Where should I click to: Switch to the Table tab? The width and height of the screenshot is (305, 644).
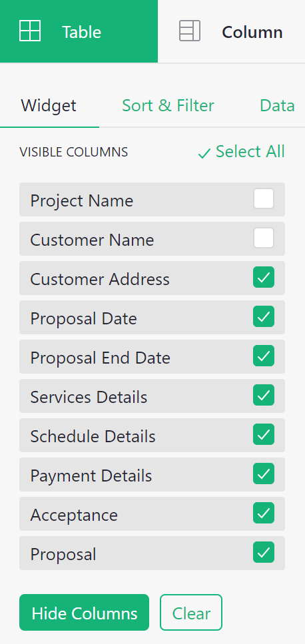click(79, 31)
